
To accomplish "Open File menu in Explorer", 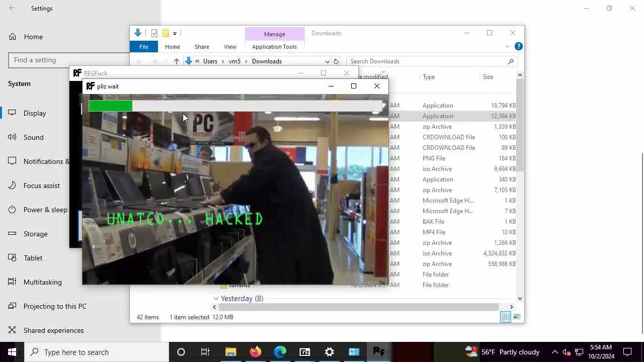I will pyautogui.click(x=144, y=47).
